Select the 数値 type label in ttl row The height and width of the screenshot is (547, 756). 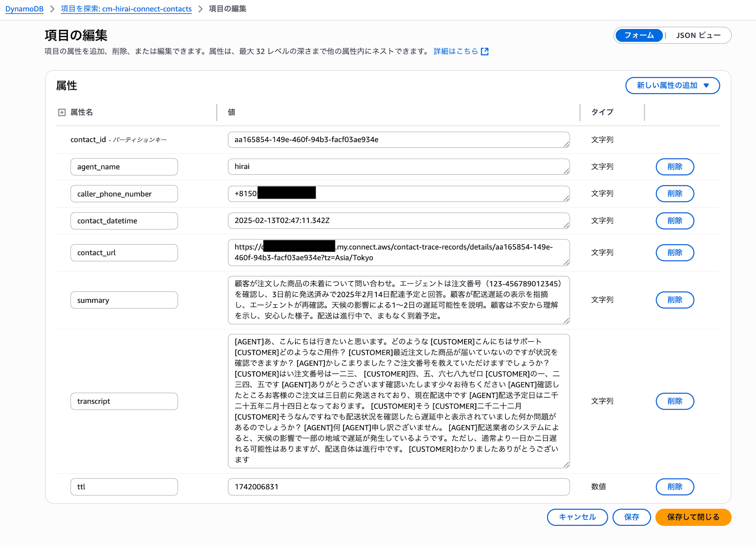coord(598,487)
